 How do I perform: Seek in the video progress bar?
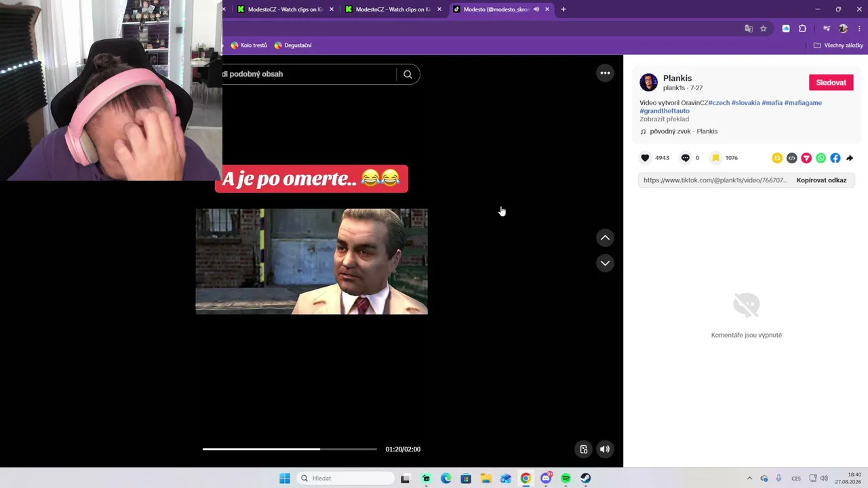(x=290, y=449)
